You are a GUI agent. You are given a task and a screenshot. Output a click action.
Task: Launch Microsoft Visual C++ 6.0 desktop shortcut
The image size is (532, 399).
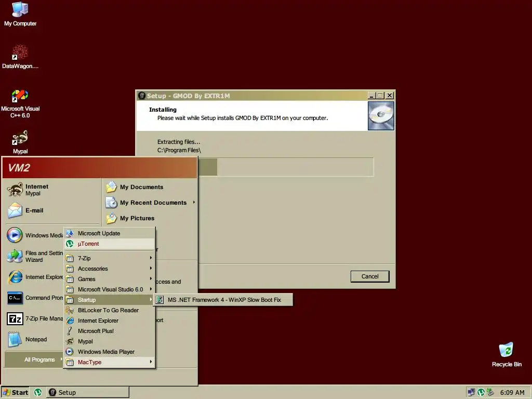tap(20, 103)
